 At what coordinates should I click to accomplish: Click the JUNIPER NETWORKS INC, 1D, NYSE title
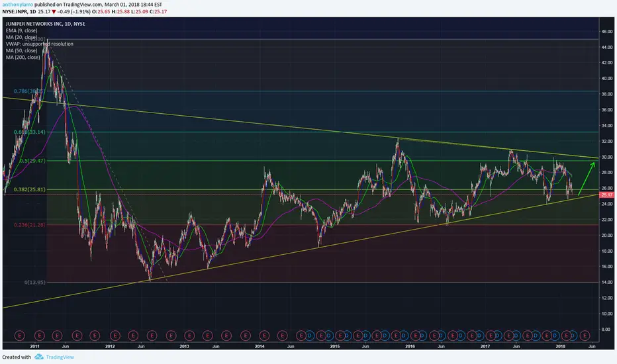(45, 24)
